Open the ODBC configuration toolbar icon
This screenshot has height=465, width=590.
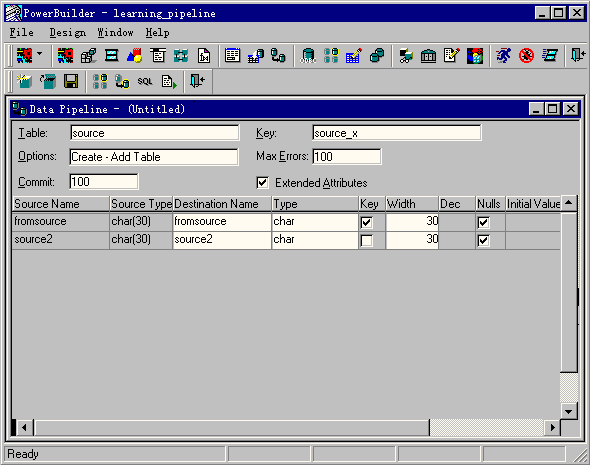coord(308,56)
